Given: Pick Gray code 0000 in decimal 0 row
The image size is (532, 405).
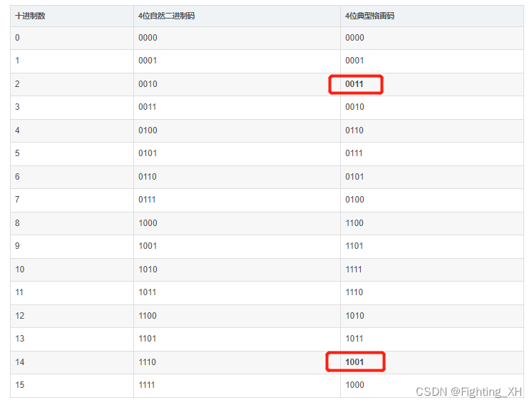Looking at the screenshot, I should pos(354,38).
